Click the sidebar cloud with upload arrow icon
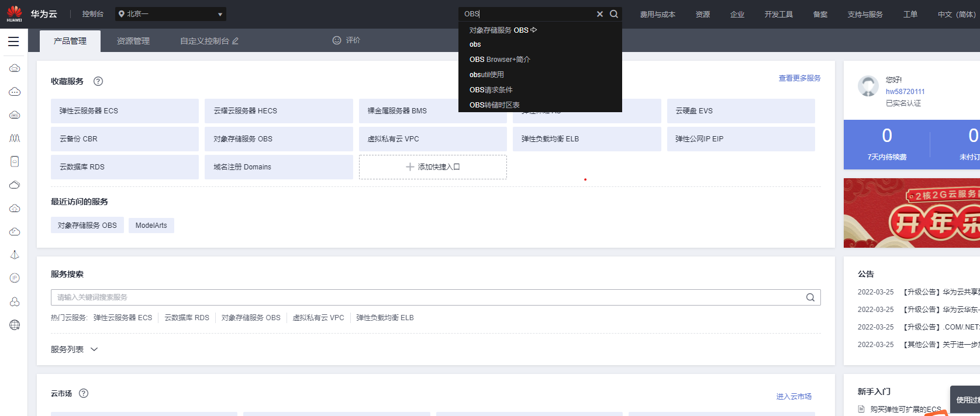Image resolution: width=980 pixels, height=416 pixels. [15, 209]
